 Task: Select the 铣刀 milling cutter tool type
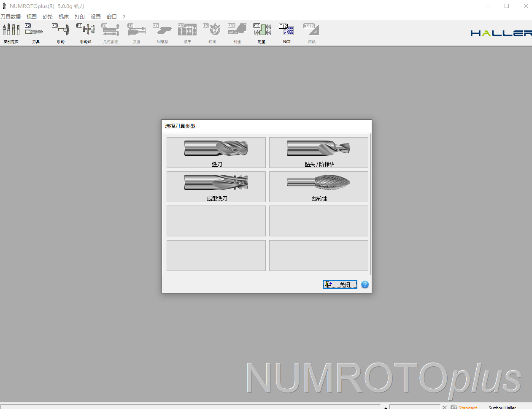[216, 152]
